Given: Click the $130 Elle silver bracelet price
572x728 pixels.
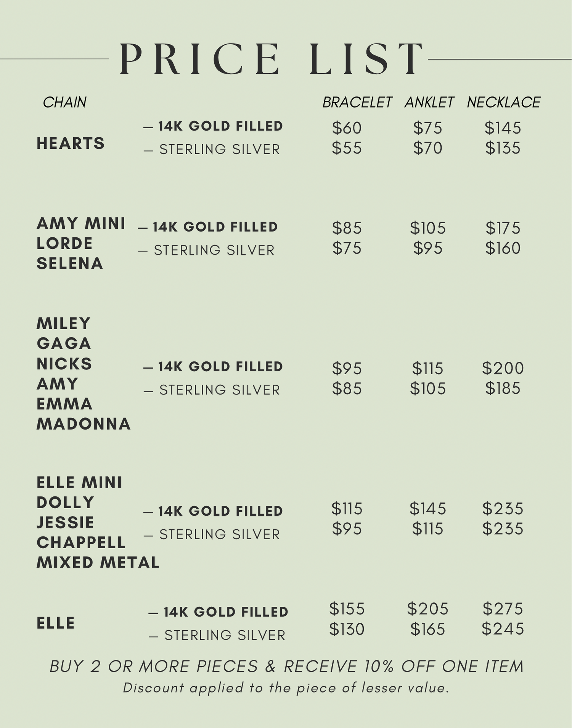Looking at the screenshot, I should click(347, 629).
